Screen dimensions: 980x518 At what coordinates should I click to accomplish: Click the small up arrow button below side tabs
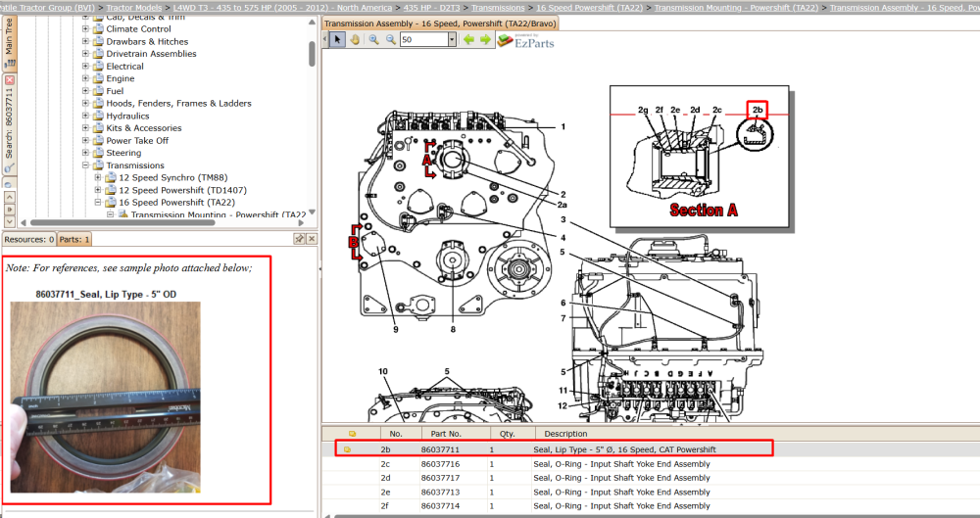pyautogui.click(x=9, y=196)
